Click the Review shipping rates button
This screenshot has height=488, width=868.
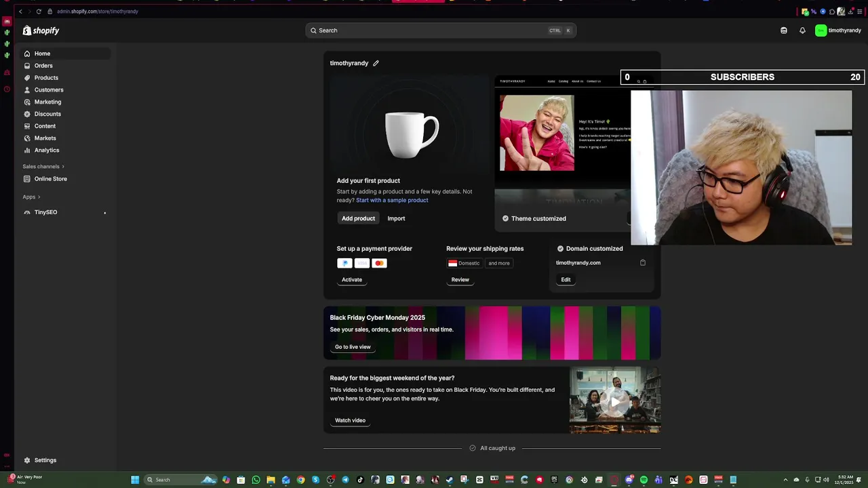coord(460,279)
